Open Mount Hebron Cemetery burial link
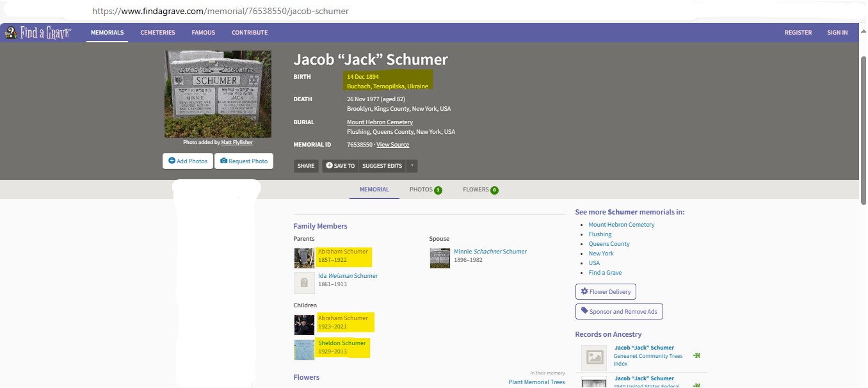The image size is (868, 388). (x=380, y=122)
